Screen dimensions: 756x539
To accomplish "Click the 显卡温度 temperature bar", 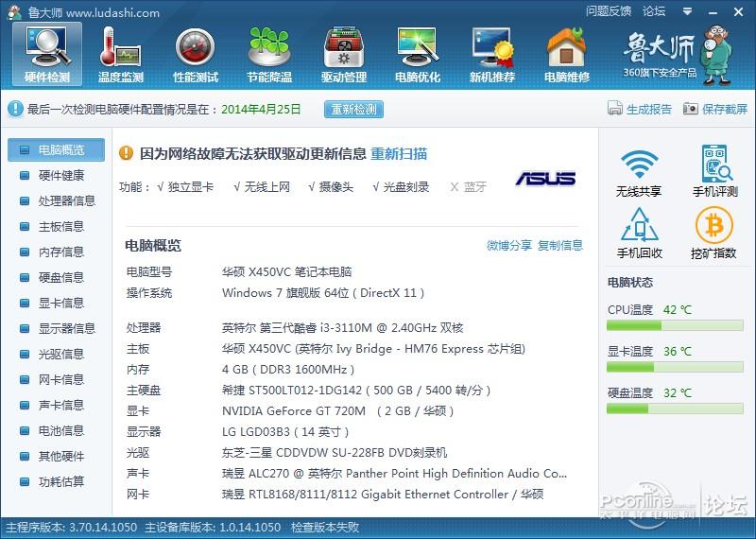I will pos(675,368).
